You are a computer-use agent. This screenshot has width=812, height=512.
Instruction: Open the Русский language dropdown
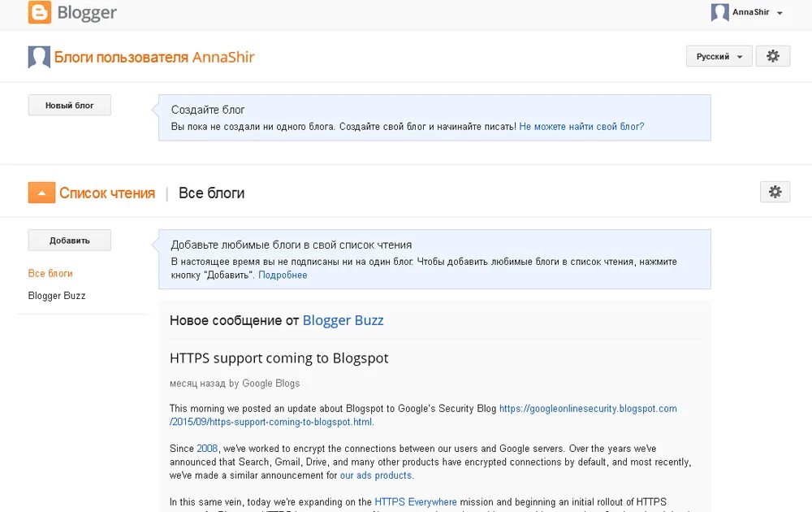(719, 56)
